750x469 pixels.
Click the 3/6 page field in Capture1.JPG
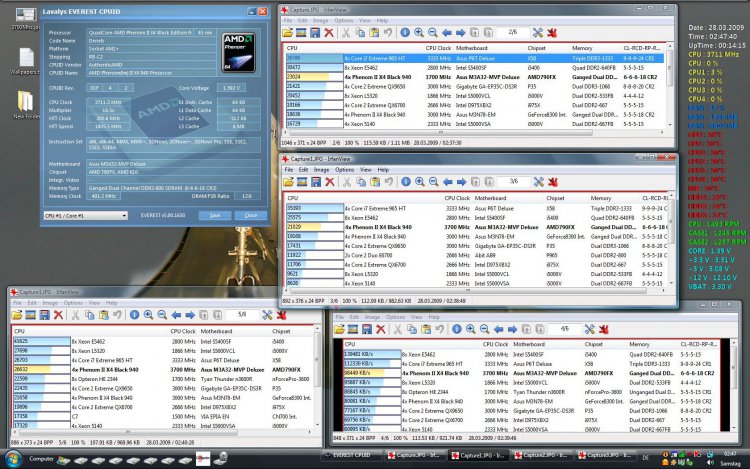point(514,182)
